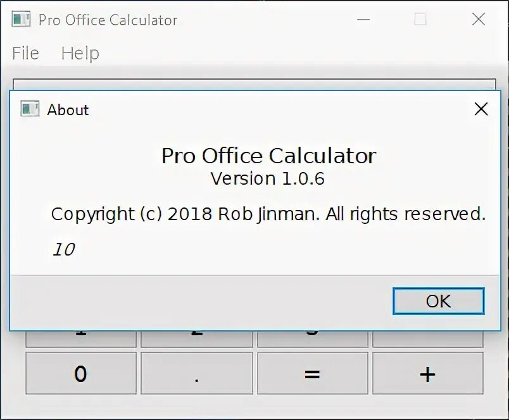Close the Pro Office Calculator main window
The height and width of the screenshot is (420, 509).
tap(479, 20)
